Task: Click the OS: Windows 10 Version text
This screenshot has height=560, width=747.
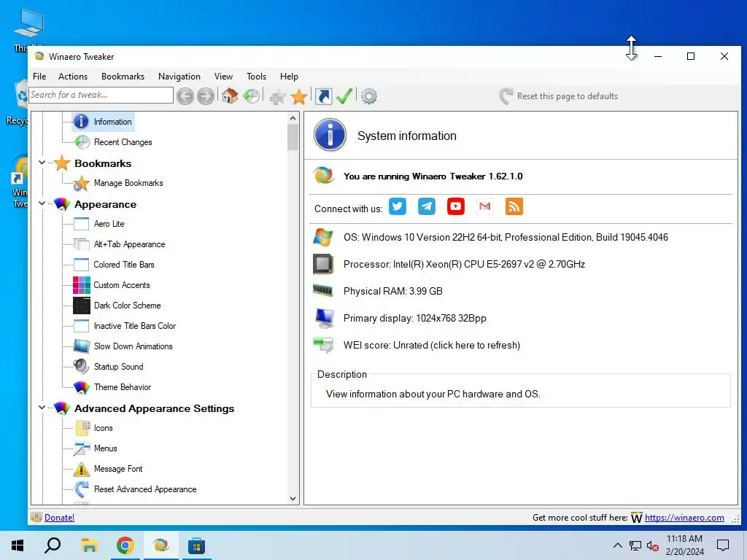Action: [x=506, y=237]
